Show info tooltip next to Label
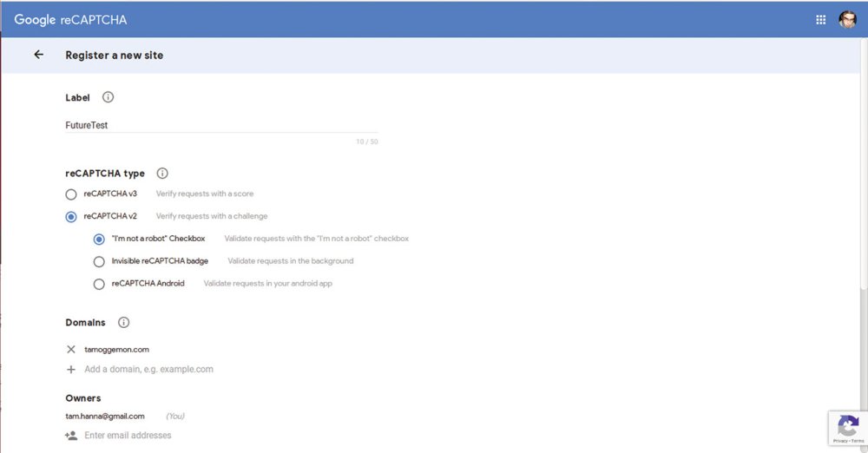This screenshot has height=453, width=868. tap(108, 97)
